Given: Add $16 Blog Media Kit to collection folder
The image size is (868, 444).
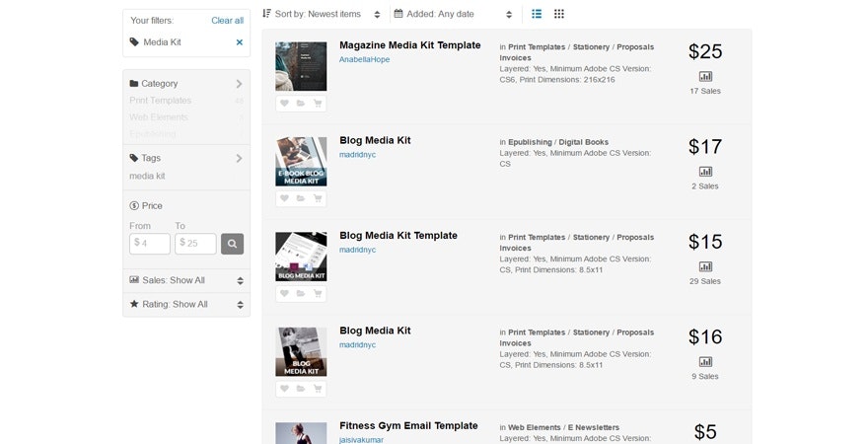Looking at the screenshot, I should click(301, 389).
